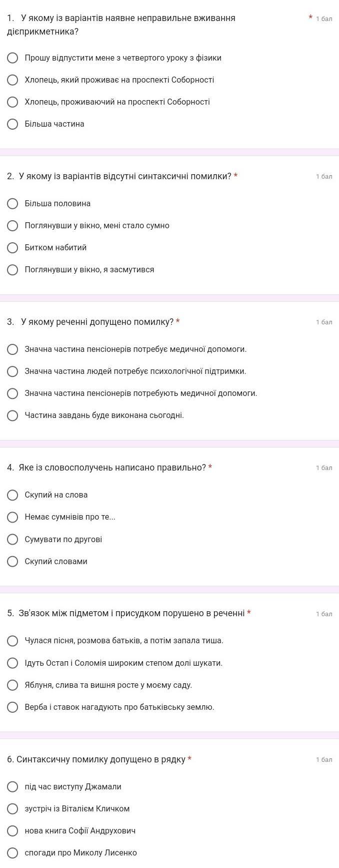Pick 'Поглянувши у вікно, я засмутився'
The width and height of the screenshot is (339, 868).
[13, 270]
